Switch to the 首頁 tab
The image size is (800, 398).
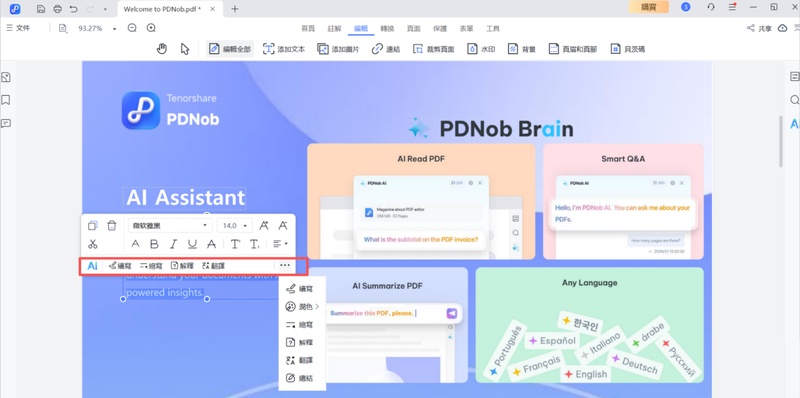308,29
